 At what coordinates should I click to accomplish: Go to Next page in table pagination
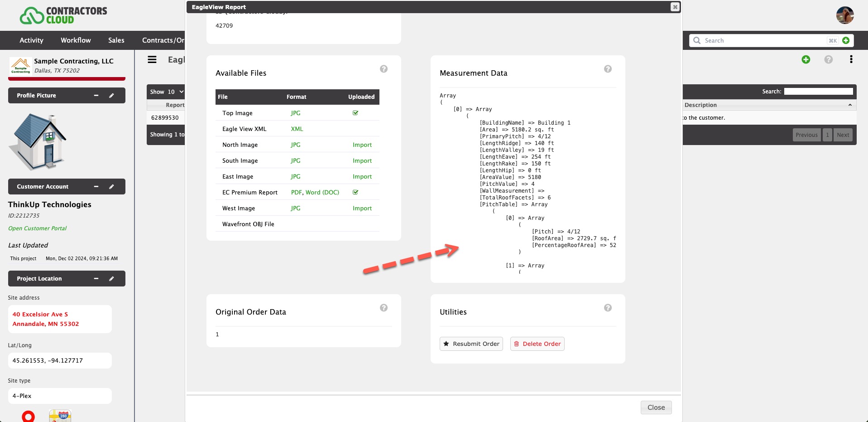point(843,135)
